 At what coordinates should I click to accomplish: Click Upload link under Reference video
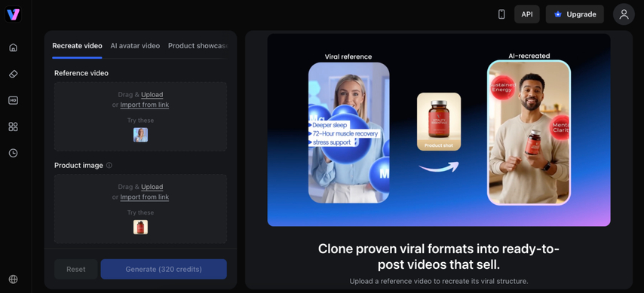pyautogui.click(x=152, y=95)
